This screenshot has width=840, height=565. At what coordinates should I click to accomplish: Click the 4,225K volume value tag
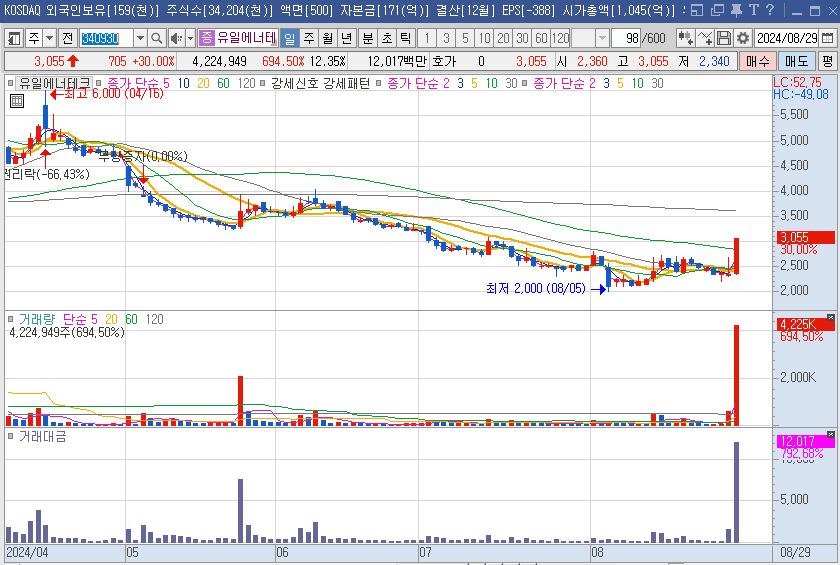pos(806,325)
